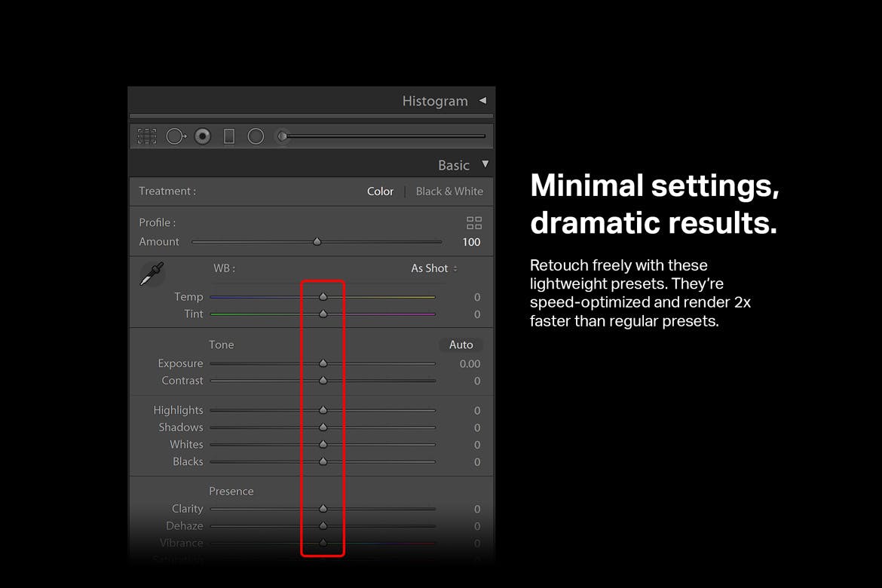The height and width of the screenshot is (588, 882).
Task: Set Treatment to Color
Action: pos(380,191)
